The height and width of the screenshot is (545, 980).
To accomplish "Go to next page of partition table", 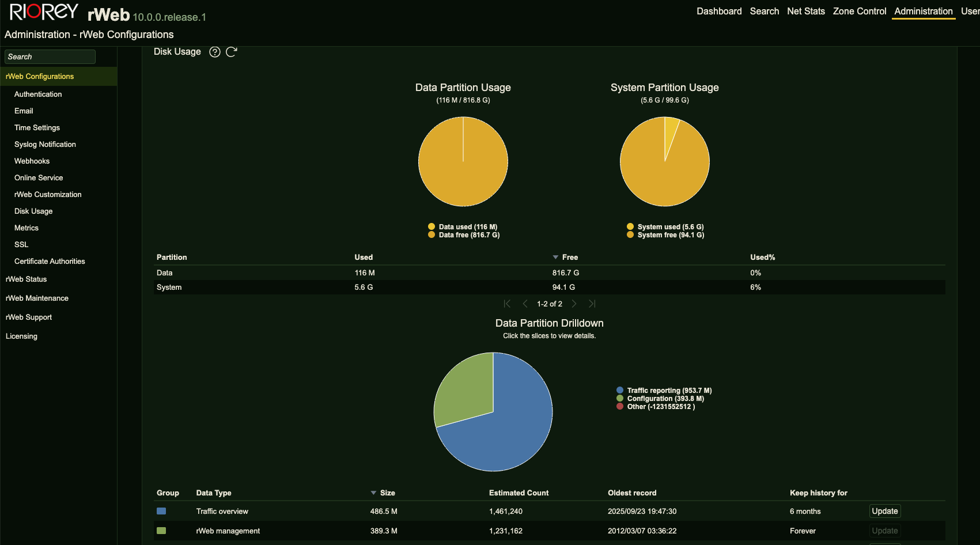I will (x=574, y=304).
